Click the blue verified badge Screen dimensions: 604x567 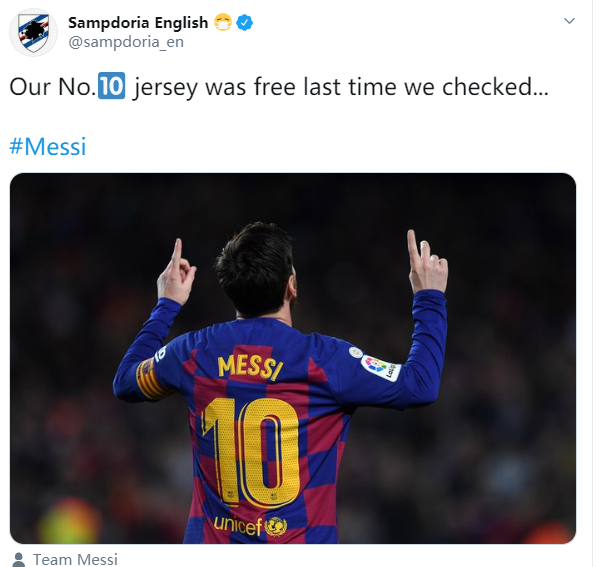(244, 22)
